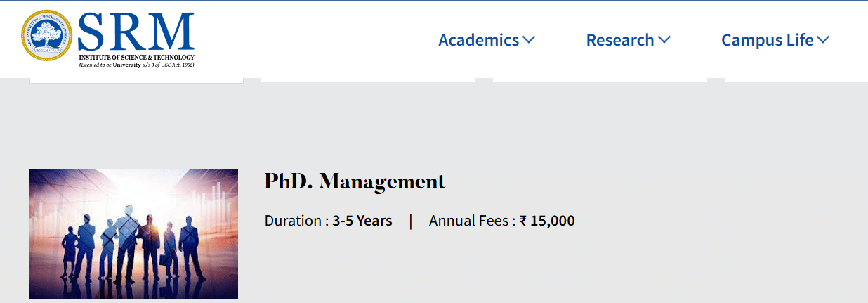Image resolution: width=868 pixels, height=303 pixels.
Task: Click the Deemed to be University subtext
Action: click(x=136, y=65)
